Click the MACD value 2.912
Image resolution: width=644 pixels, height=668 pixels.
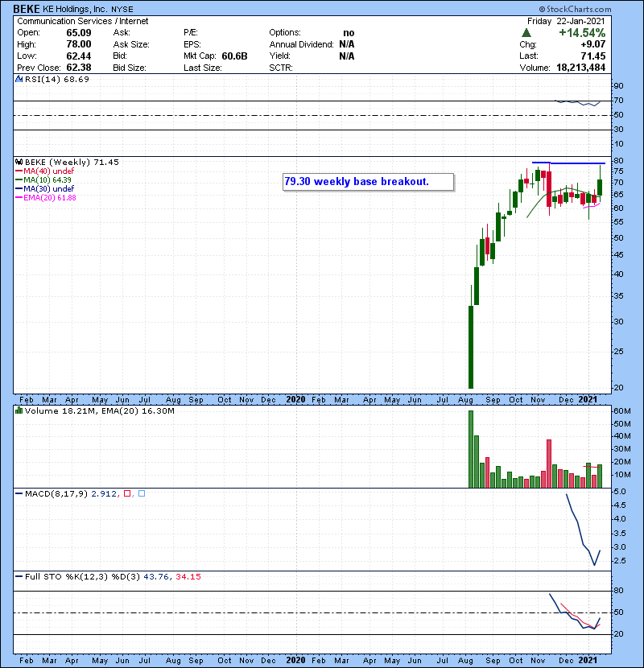[x=104, y=494]
